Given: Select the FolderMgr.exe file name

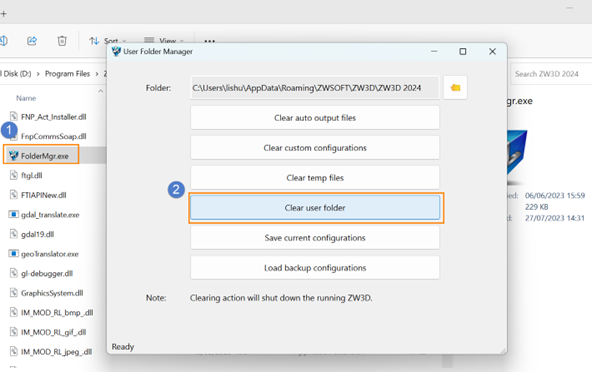Looking at the screenshot, I should (x=45, y=156).
